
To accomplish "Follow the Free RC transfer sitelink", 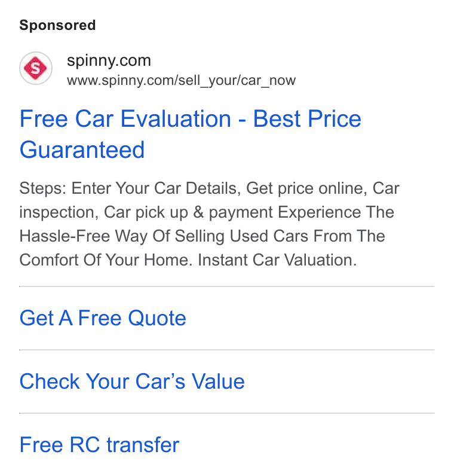I will click(x=99, y=445).
